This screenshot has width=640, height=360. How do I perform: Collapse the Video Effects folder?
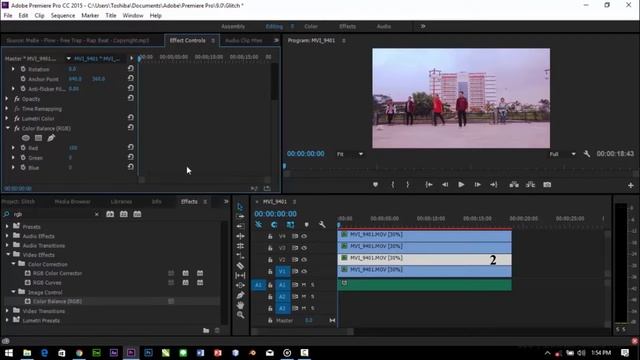8,254
